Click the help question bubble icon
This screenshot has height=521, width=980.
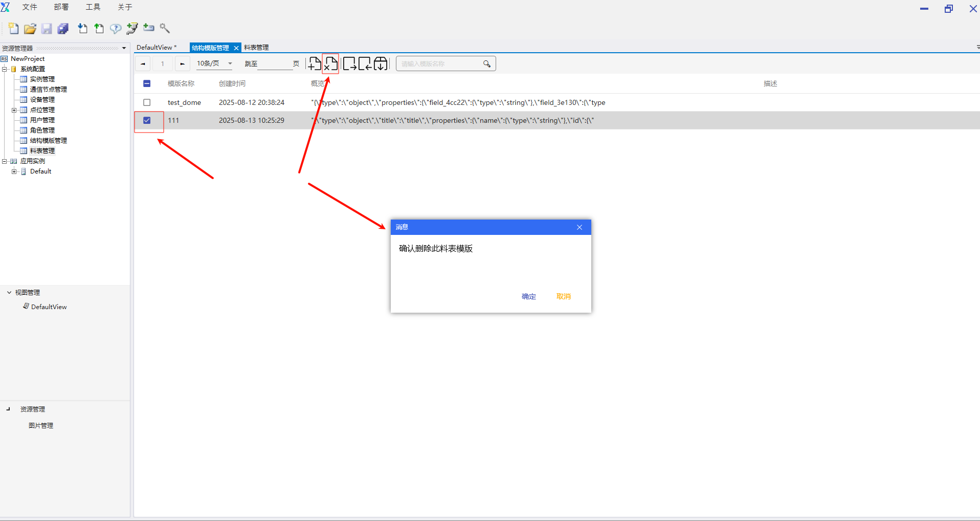pos(116,29)
